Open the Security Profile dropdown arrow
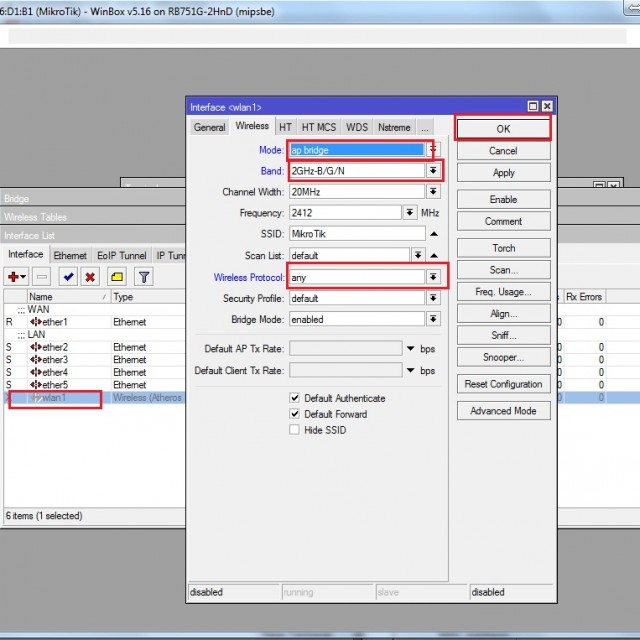 (433, 298)
